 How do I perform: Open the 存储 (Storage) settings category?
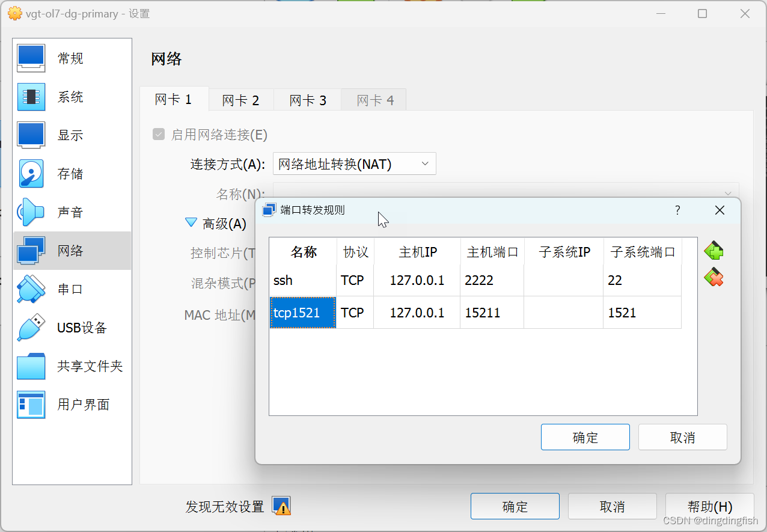72,174
